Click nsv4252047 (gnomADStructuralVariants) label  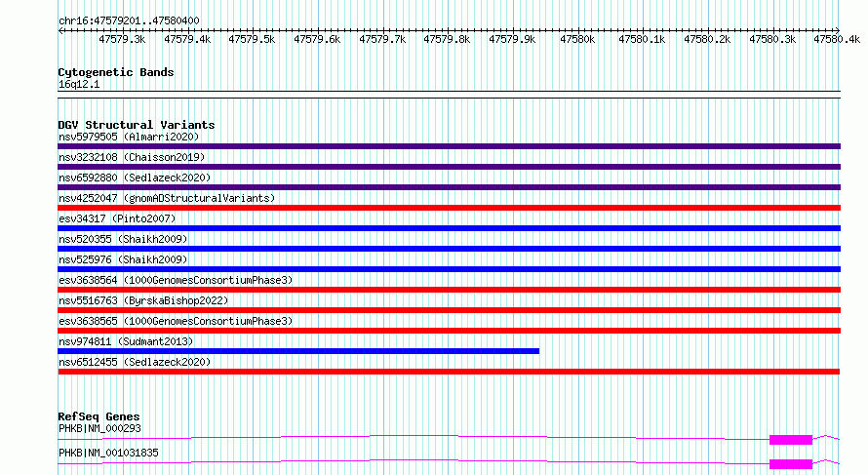click(167, 198)
